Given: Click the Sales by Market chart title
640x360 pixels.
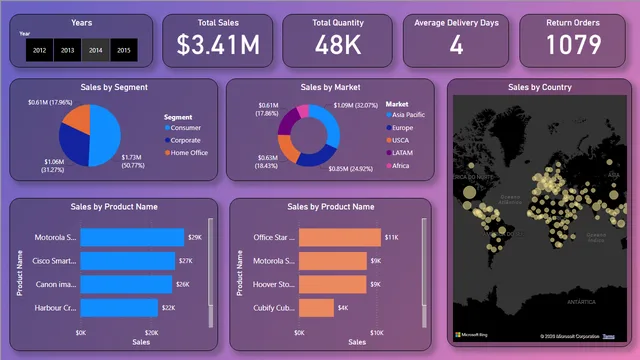Looking at the screenshot, I should tap(330, 87).
